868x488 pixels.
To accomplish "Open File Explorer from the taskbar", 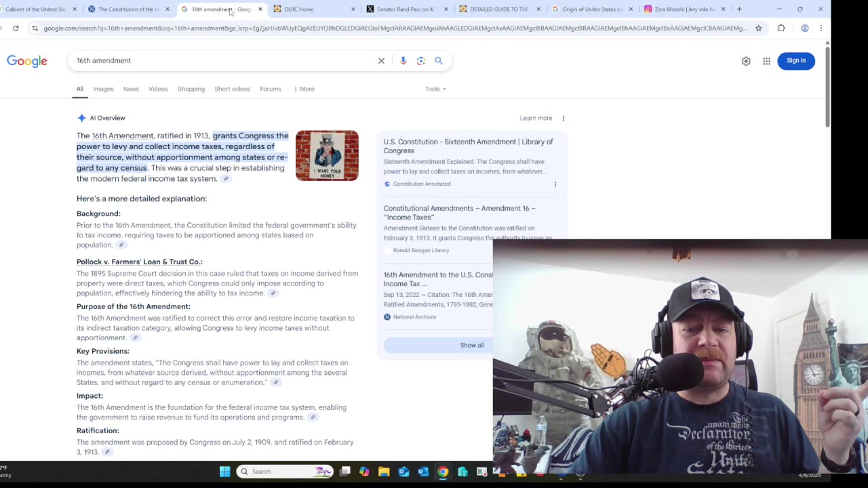I will 384,472.
